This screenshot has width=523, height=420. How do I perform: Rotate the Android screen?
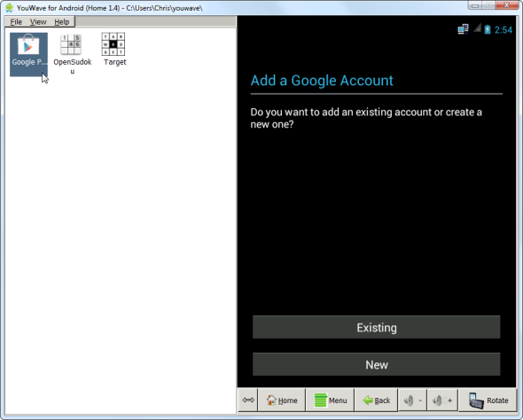click(488, 400)
